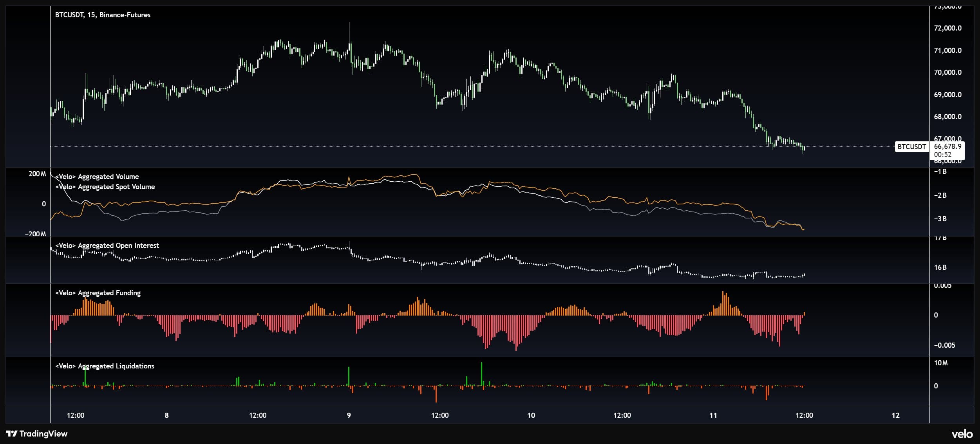Click the 16B open interest scale label
Viewport: 980px width, 444px height.
click(940, 267)
